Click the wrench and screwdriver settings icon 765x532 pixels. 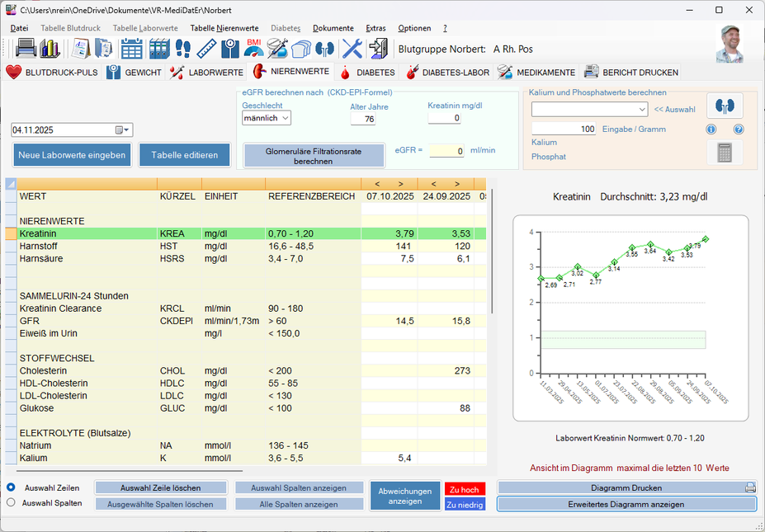352,49
